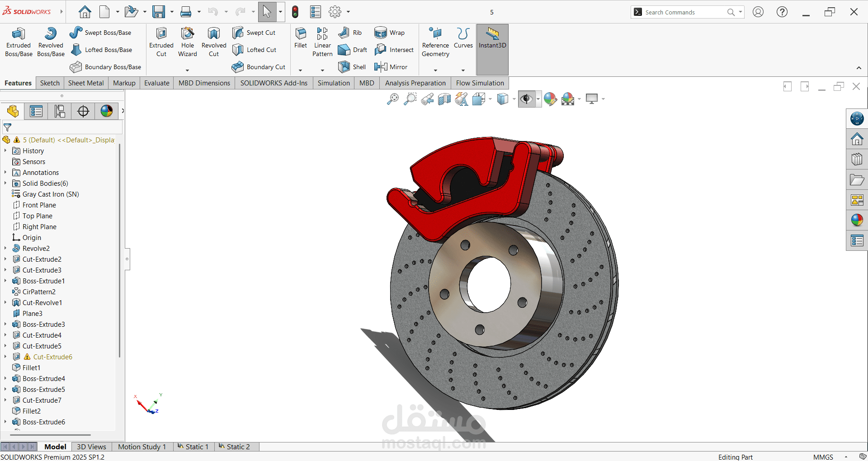Open the units MMGS dropdown arrow
Image resolution: width=868 pixels, height=461 pixels.
[846, 457]
